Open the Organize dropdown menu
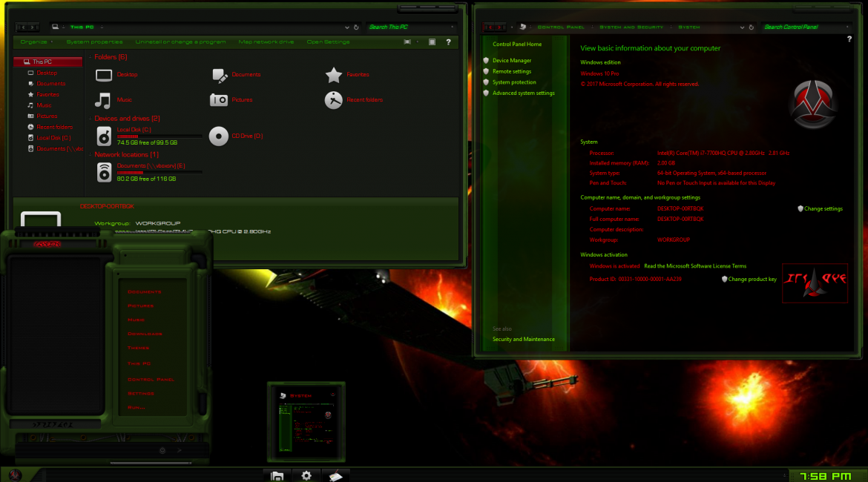 pyautogui.click(x=36, y=42)
